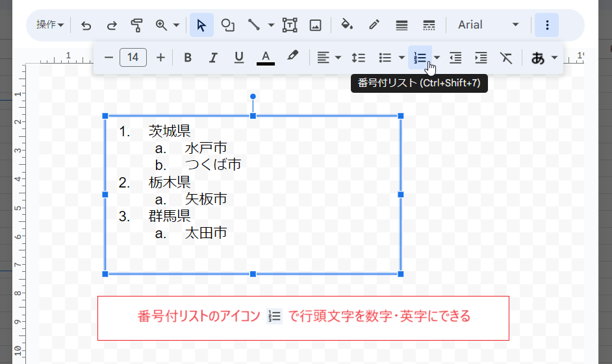The image size is (612, 364).
Task: Click the list item 茨城県
Action: (x=170, y=131)
